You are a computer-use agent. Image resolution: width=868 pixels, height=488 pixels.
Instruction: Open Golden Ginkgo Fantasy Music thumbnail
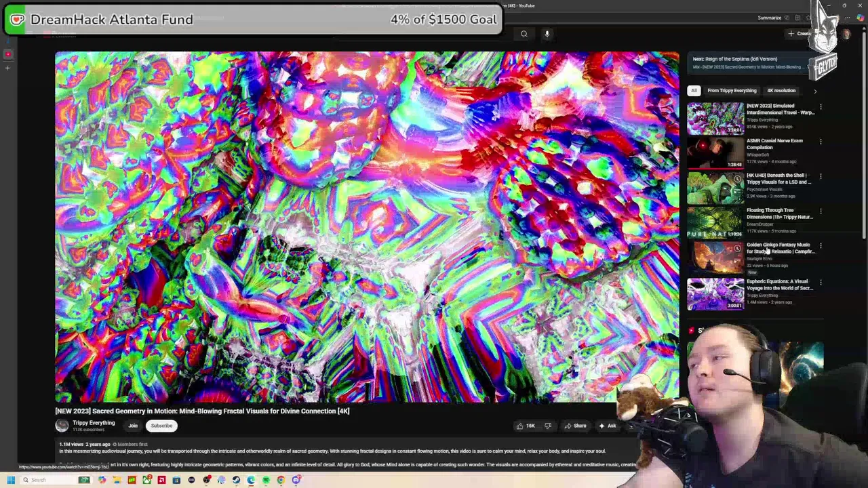[x=715, y=258]
